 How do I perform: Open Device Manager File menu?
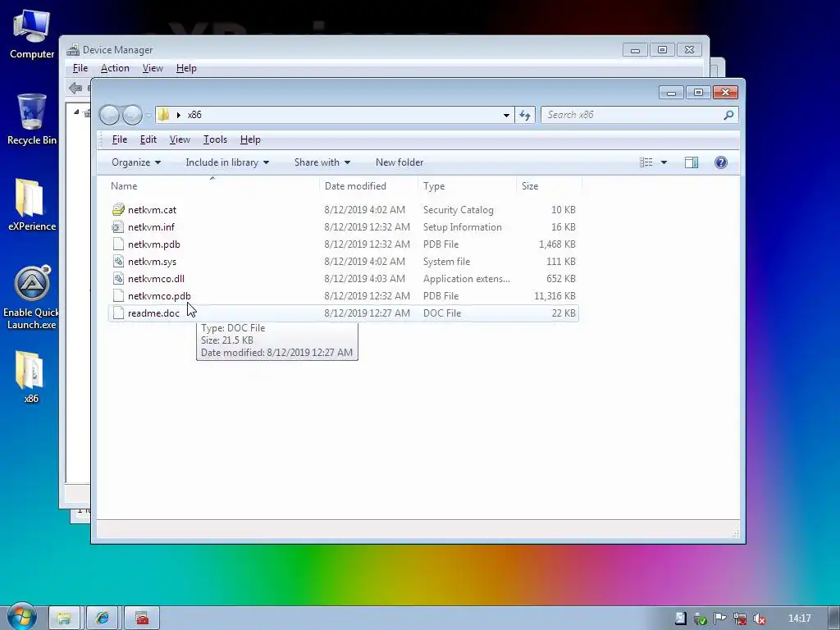80,68
